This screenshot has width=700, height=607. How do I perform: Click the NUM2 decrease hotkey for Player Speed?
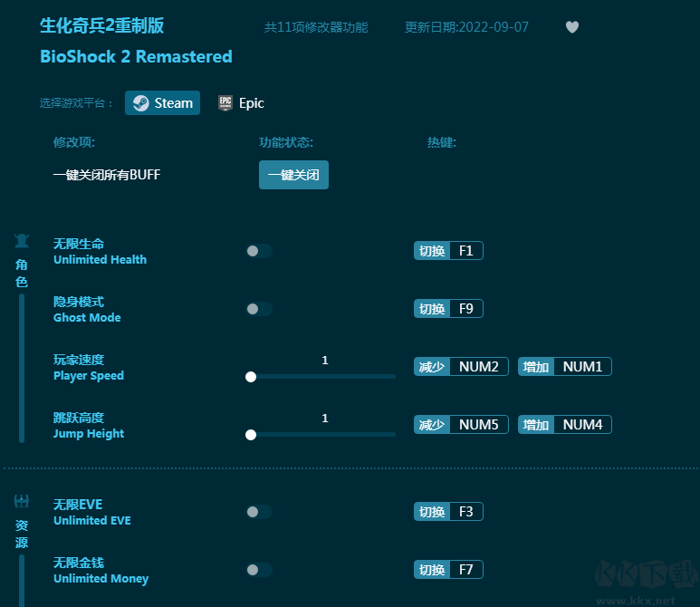pyautogui.click(x=461, y=367)
